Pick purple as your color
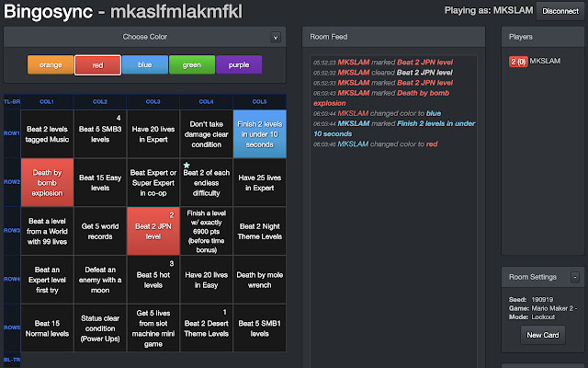This screenshot has height=368, width=588. pos(239,65)
